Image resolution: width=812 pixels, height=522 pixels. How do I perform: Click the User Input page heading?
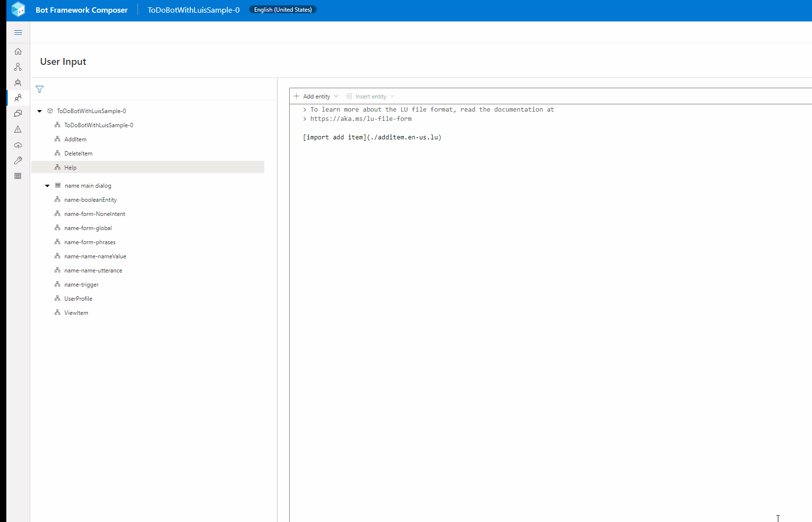63,61
